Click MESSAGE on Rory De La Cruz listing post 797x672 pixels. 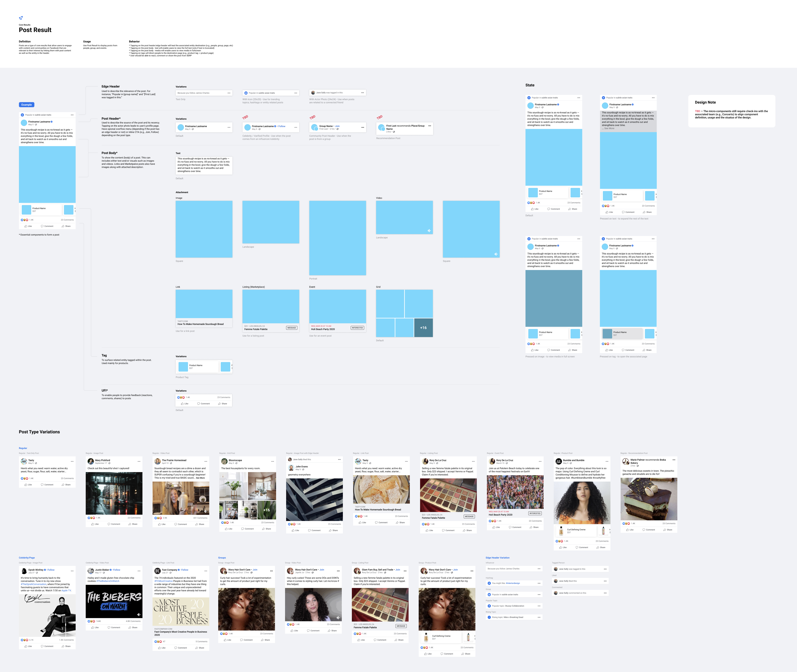[x=469, y=517]
